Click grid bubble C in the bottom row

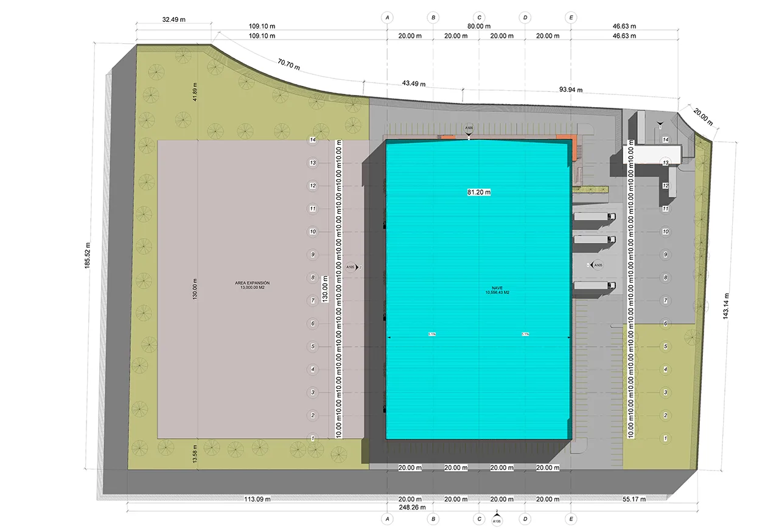point(479,519)
